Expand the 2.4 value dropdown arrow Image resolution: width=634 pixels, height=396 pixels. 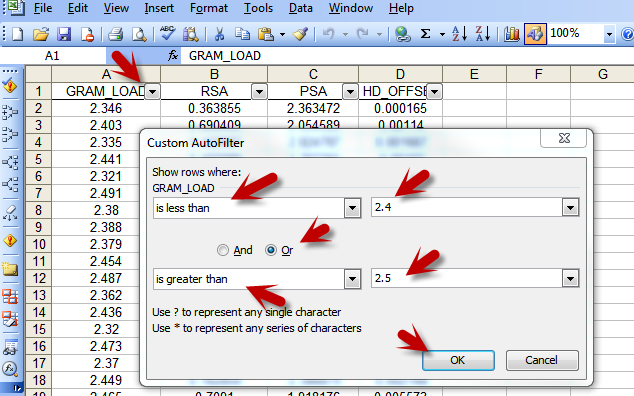(571, 208)
